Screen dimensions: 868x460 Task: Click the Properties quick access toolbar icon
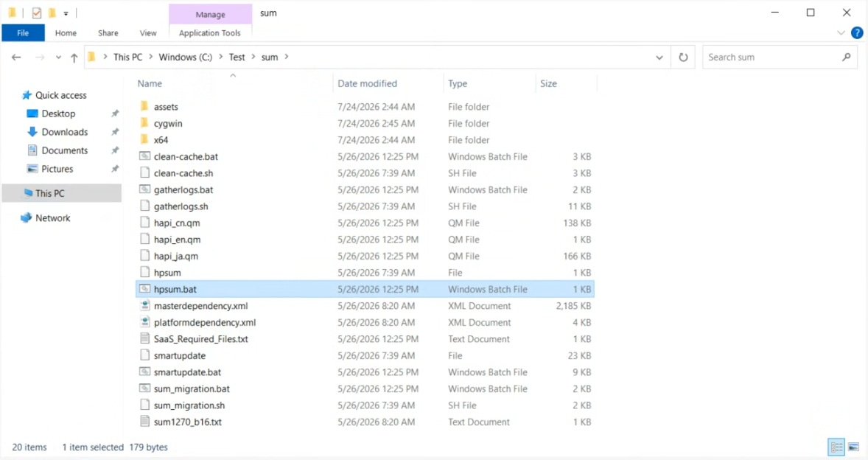pos(37,13)
